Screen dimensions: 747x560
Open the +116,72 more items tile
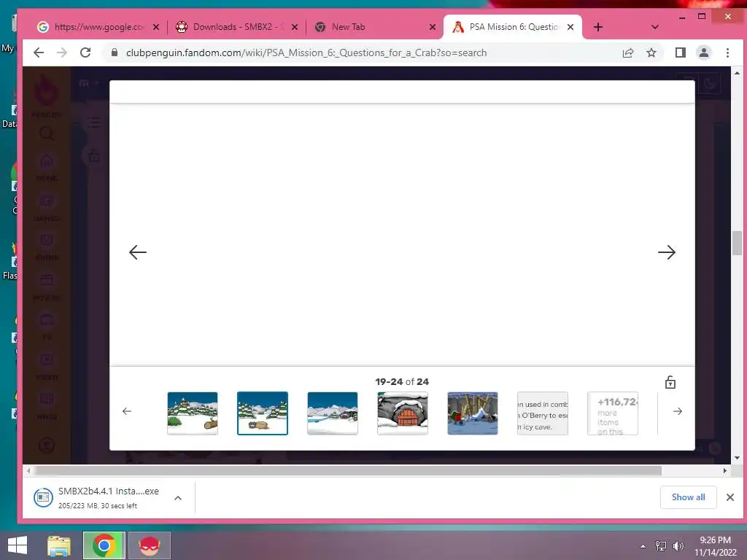tap(613, 413)
